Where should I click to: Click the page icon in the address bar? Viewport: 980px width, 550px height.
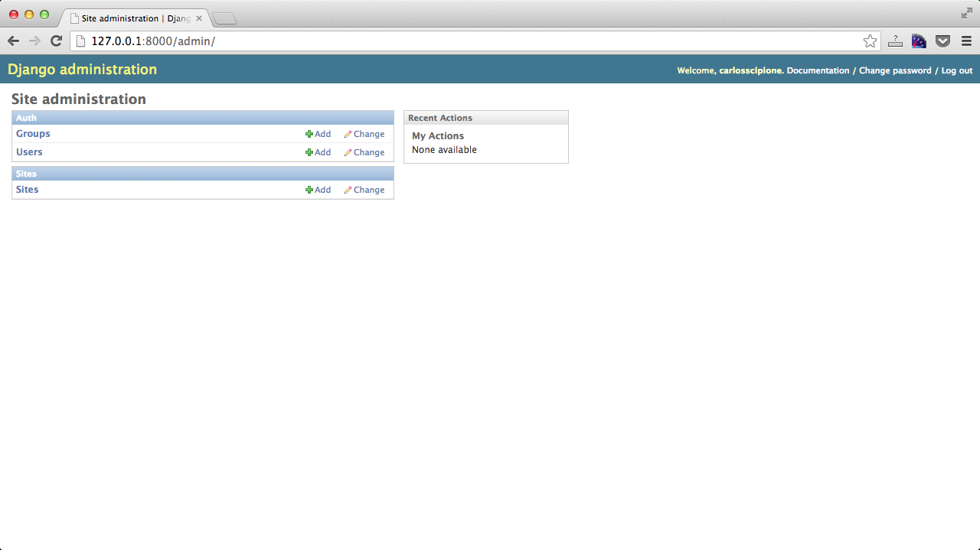[x=80, y=41]
